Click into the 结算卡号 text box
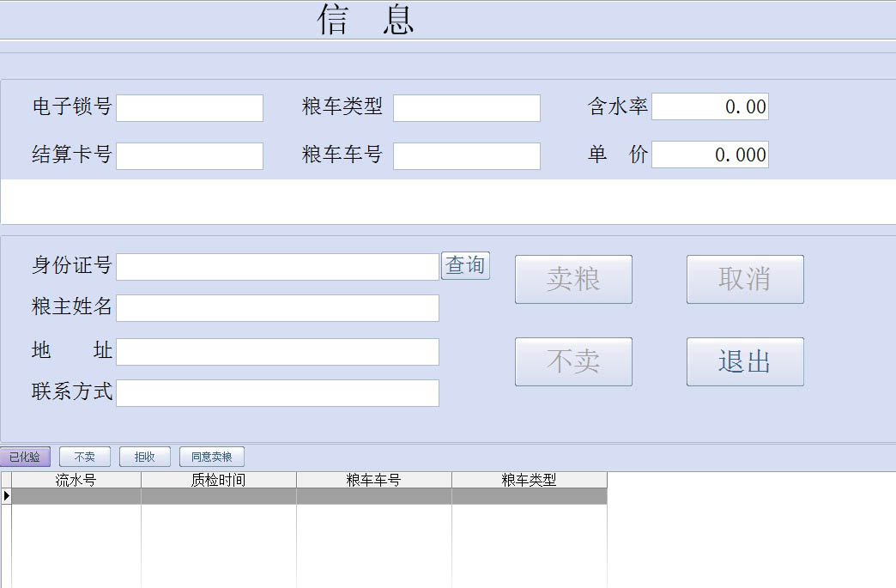The width and height of the screenshot is (896, 588). pos(190,156)
